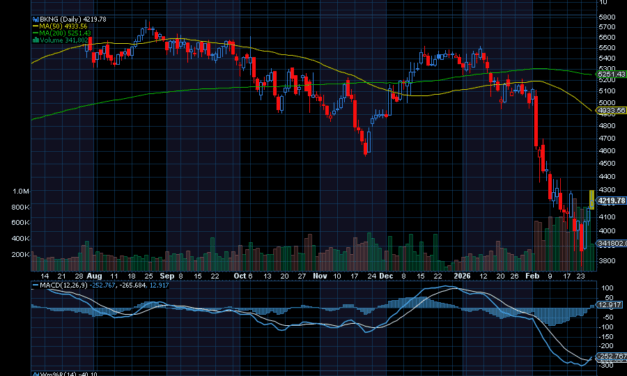Click the 26 date label before Feb
Screen dimensions: 627x376
tap(514, 276)
